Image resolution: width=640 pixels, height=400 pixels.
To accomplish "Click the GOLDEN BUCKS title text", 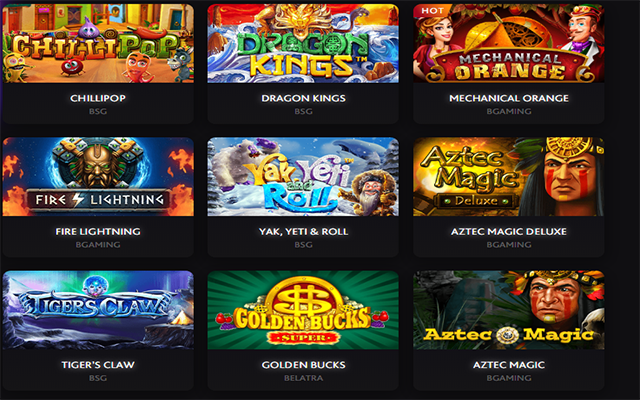I will (x=303, y=364).
